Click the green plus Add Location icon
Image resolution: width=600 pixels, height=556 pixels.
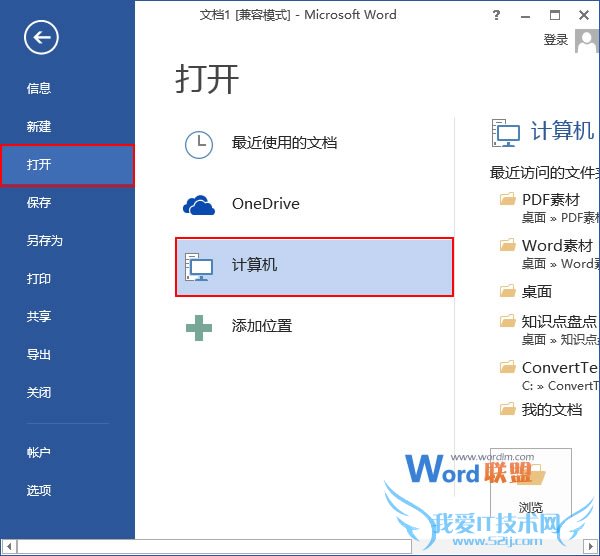199,328
